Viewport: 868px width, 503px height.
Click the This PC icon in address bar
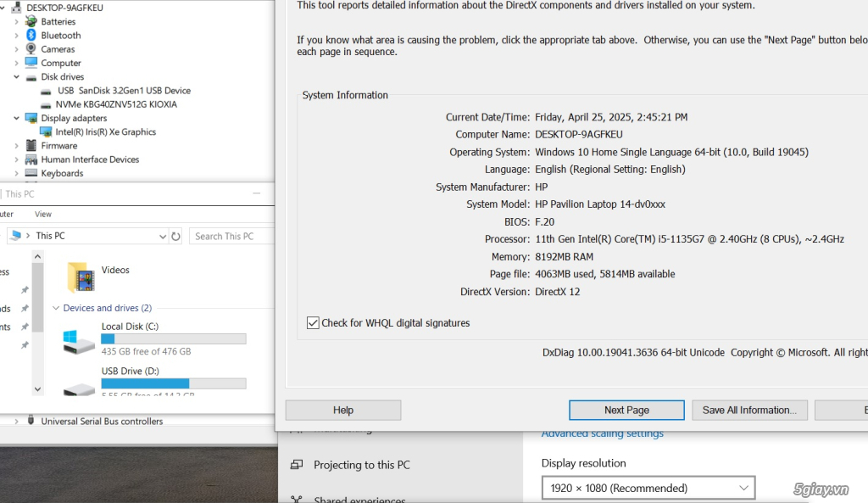tap(15, 236)
